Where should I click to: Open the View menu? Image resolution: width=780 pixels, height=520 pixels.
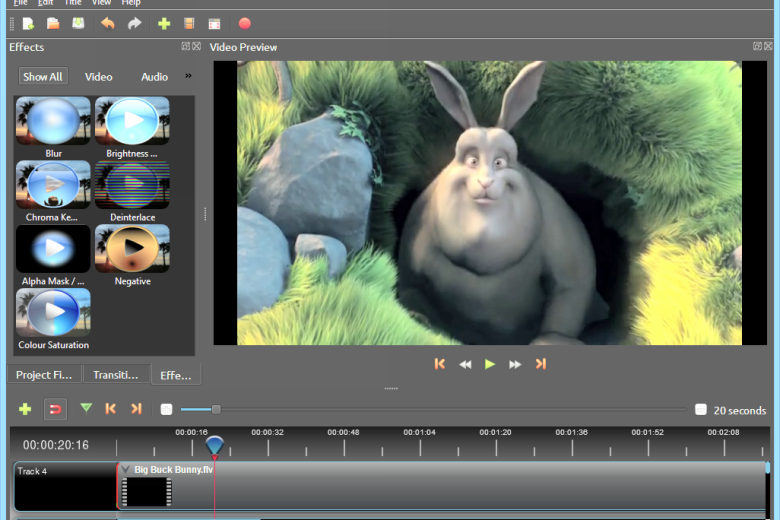point(101,3)
